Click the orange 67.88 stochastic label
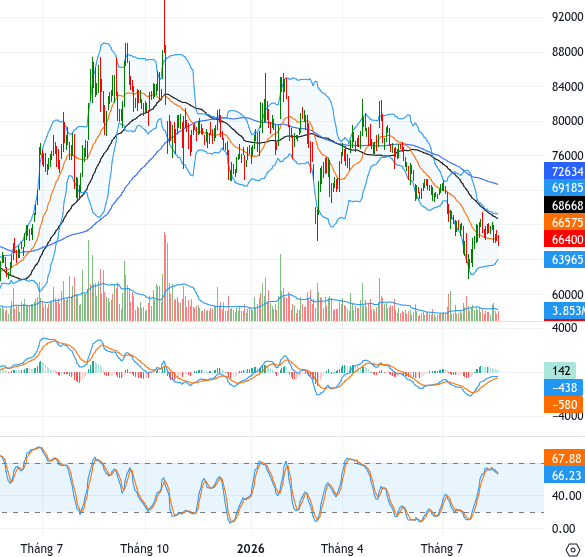Screen dimensions: 585x557 (x=564, y=458)
